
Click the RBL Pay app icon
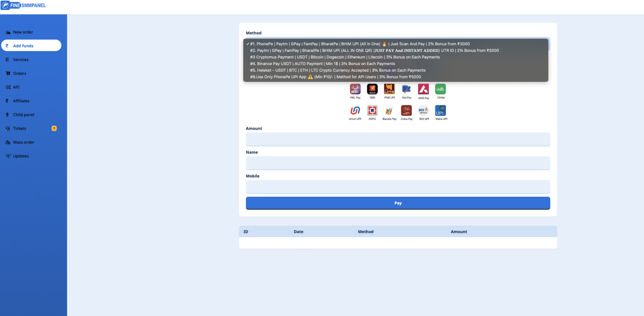point(355,89)
